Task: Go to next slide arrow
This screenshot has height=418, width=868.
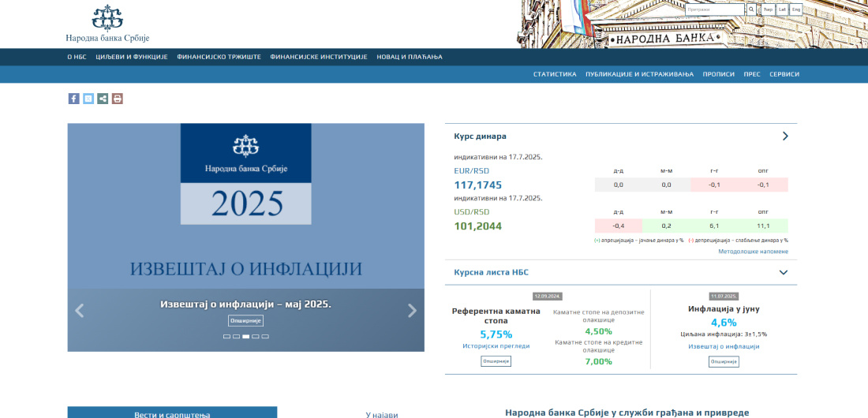Action: tap(413, 311)
